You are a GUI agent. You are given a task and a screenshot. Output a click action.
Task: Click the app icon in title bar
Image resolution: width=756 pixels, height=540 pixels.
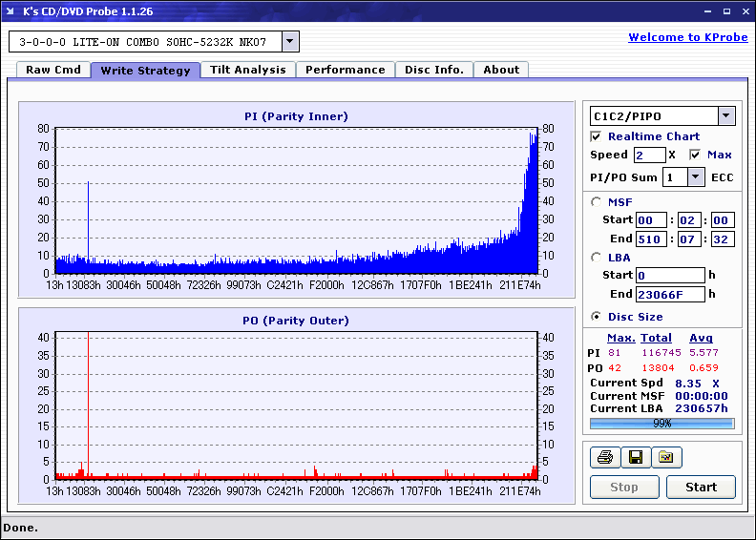click(x=10, y=10)
